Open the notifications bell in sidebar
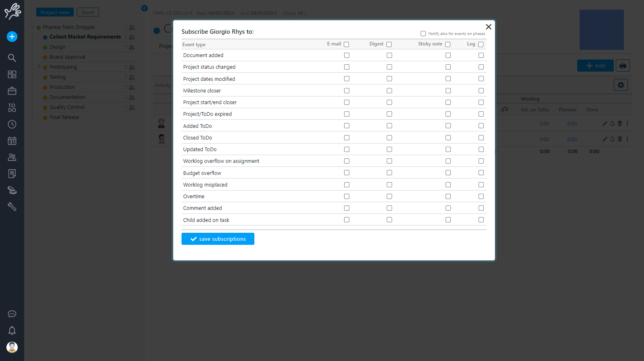 (12, 330)
